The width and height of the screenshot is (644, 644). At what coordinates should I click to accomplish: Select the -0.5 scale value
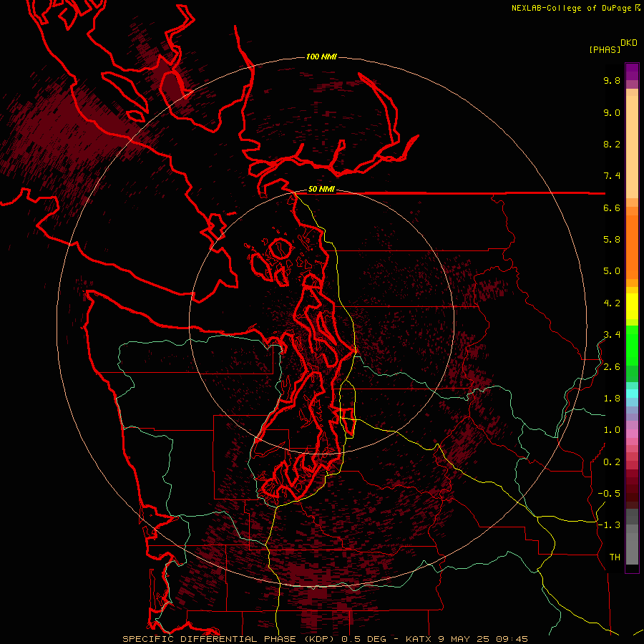(609, 494)
